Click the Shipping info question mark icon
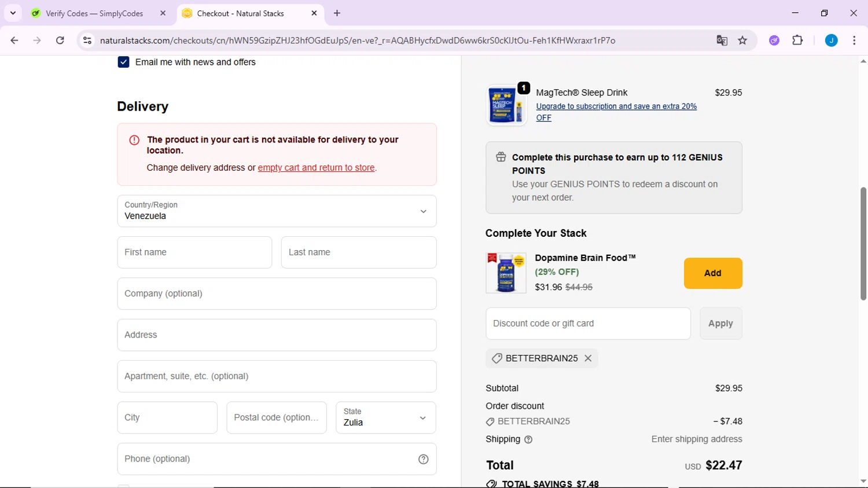The width and height of the screenshot is (868, 488). [528, 440]
